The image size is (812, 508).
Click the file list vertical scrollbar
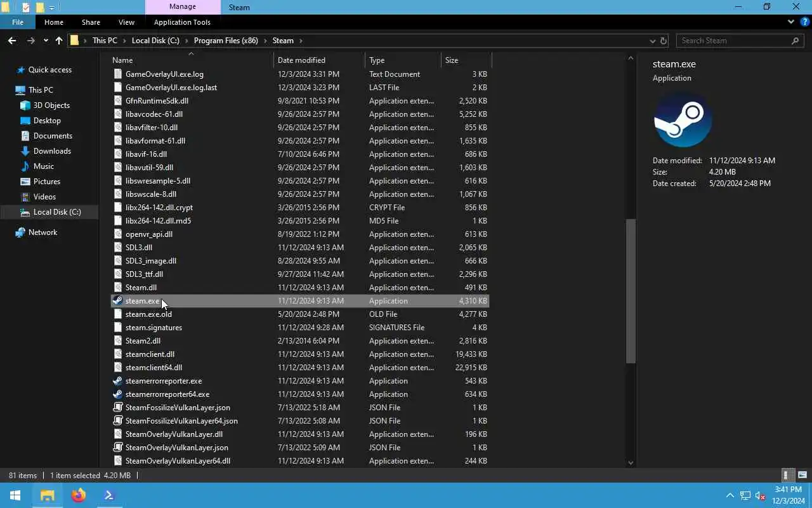click(x=631, y=291)
